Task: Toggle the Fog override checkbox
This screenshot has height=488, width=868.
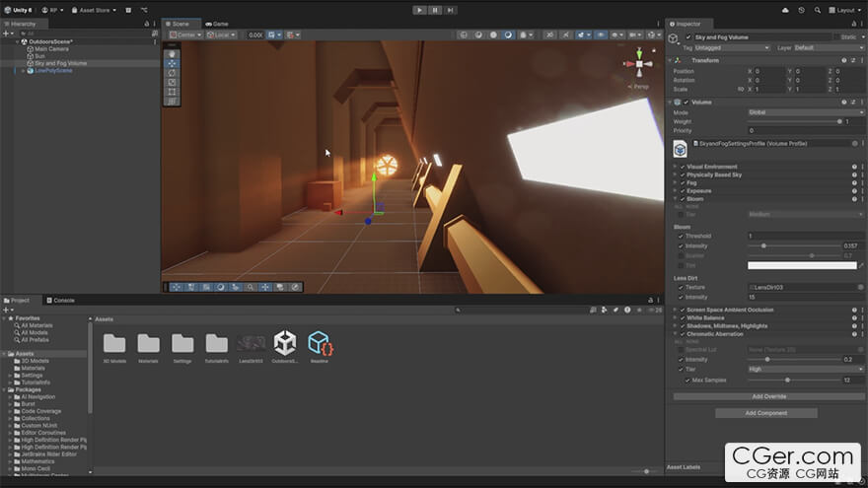Action: point(683,182)
